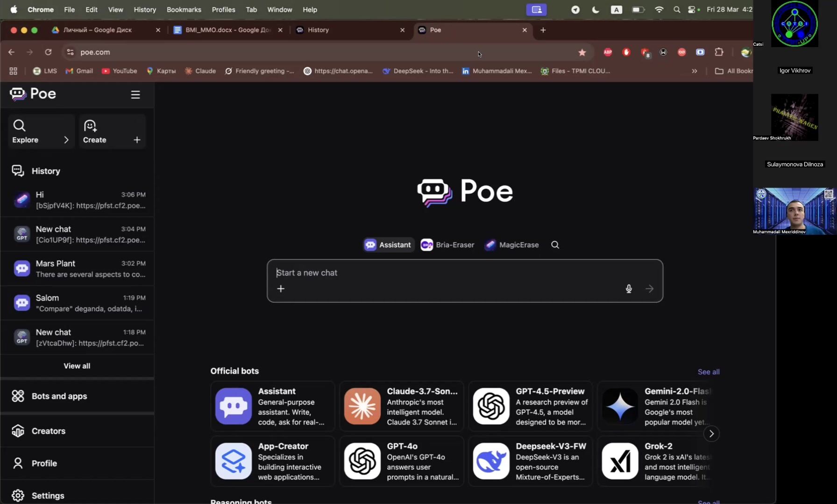
Task: Open the Salom chat
Action: pyautogui.click(x=77, y=303)
